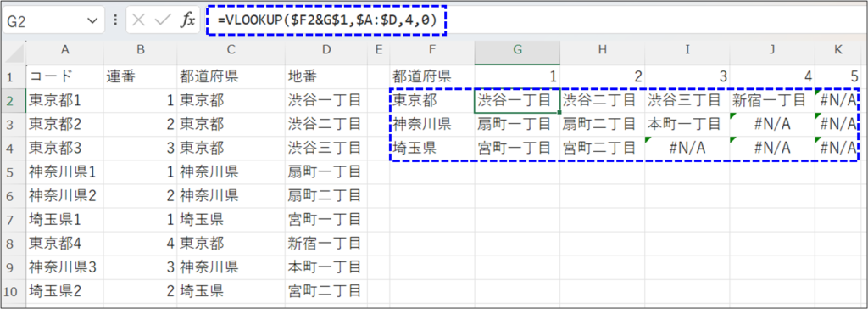Click cell C5 containing 神奈川県
868x309 pixels.
click(x=231, y=172)
